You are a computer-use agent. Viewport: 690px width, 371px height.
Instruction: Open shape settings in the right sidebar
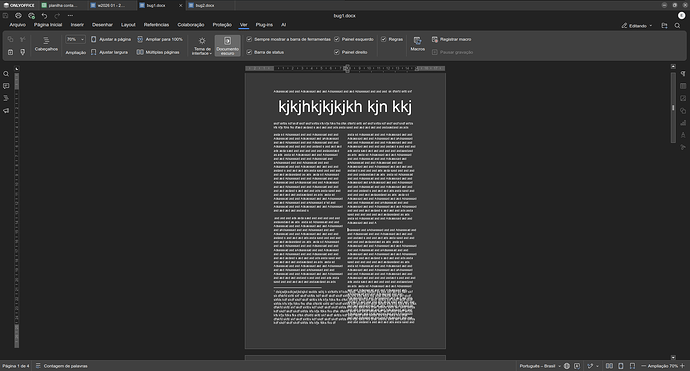click(683, 110)
